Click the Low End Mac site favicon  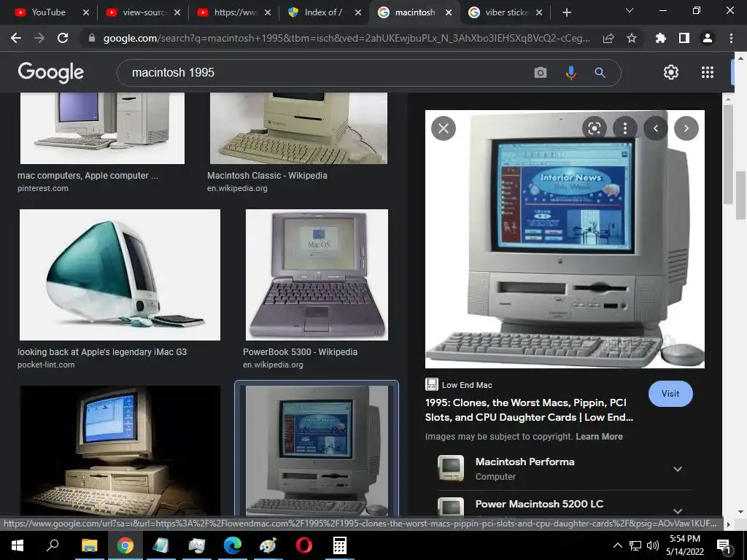(432, 384)
